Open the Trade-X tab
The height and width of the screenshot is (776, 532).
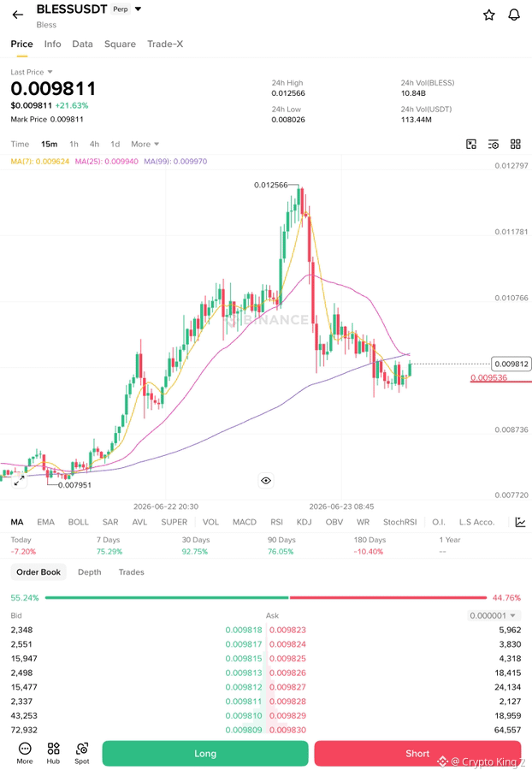tap(165, 44)
